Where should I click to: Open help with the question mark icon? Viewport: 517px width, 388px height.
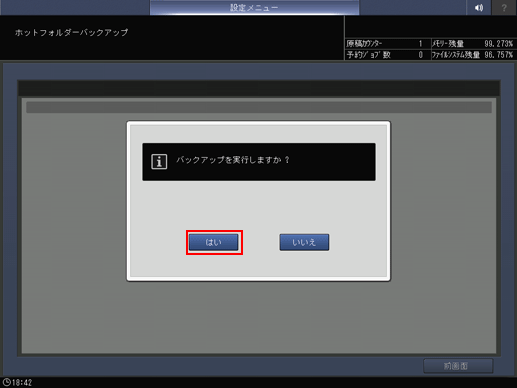coord(504,7)
